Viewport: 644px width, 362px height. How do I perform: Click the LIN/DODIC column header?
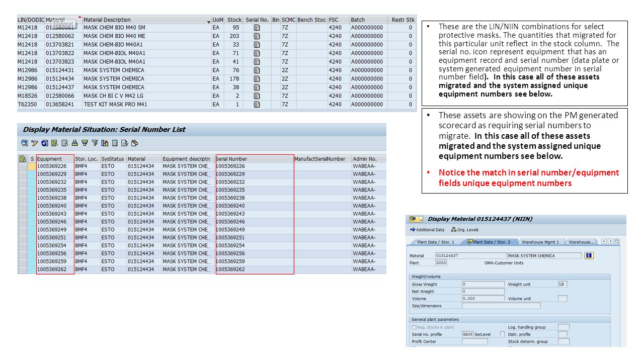31,20
